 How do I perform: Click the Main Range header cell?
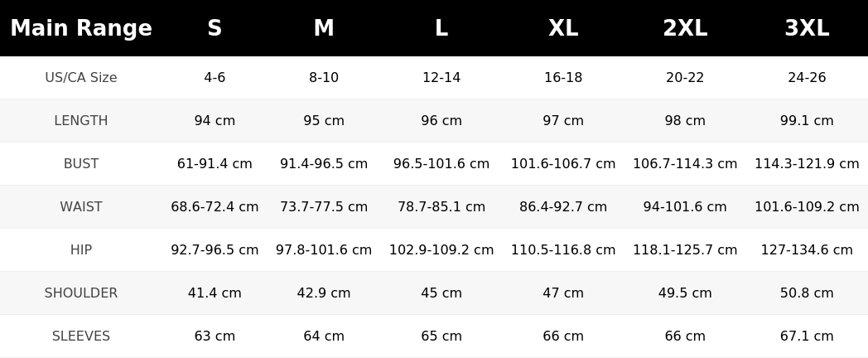81,27
